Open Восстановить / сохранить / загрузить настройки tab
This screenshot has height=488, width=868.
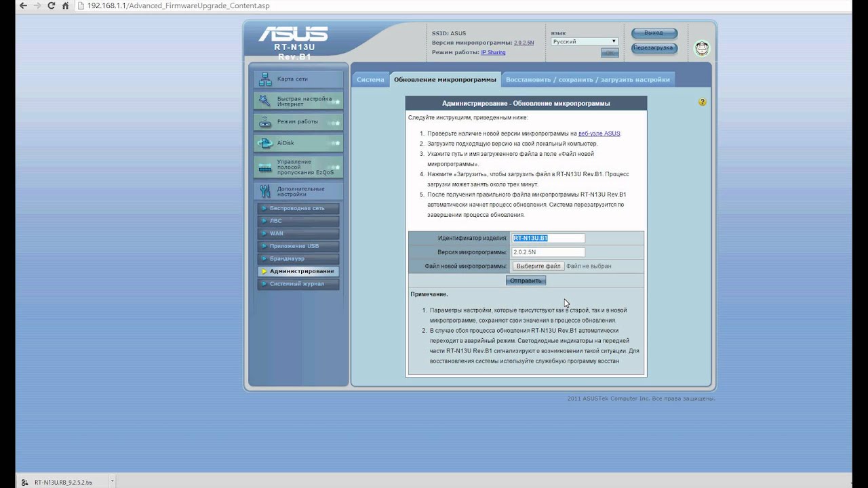point(588,79)
